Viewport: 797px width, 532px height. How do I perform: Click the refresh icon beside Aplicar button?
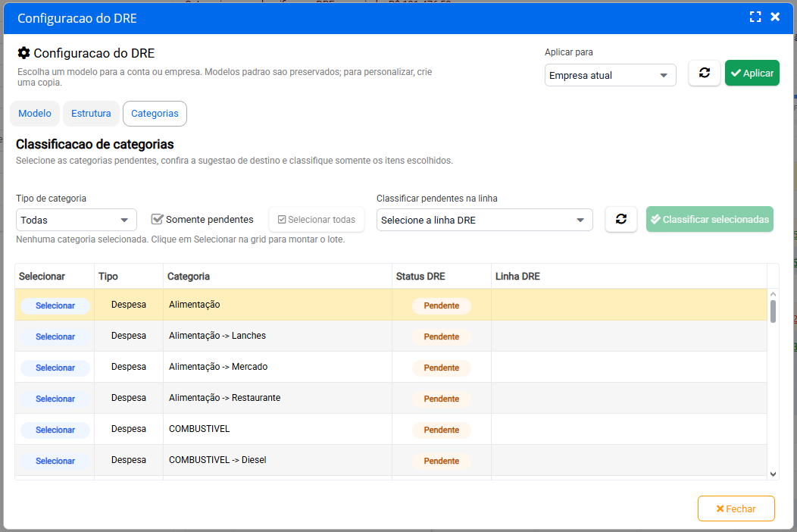tap(705, 73)
